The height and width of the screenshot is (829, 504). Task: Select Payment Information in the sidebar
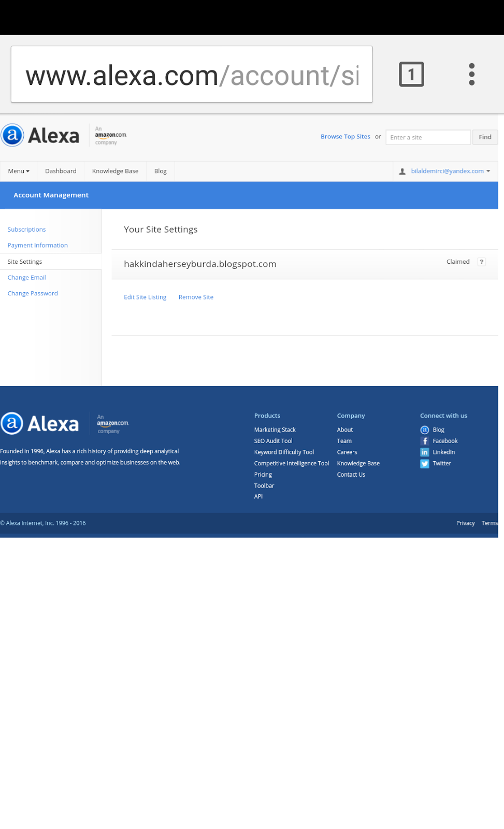(x=38, y=246)
